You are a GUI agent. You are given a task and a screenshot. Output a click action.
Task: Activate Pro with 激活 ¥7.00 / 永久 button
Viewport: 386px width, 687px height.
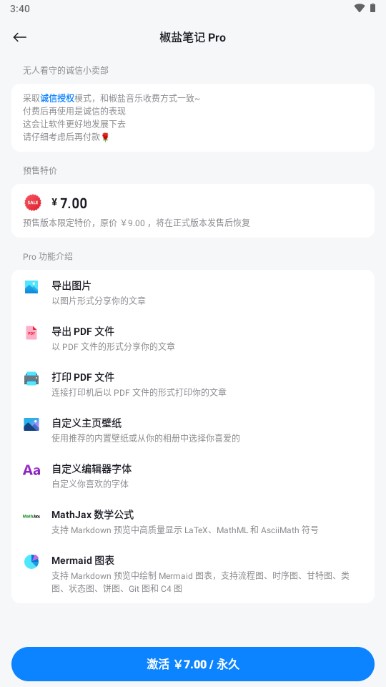(193, 664)
